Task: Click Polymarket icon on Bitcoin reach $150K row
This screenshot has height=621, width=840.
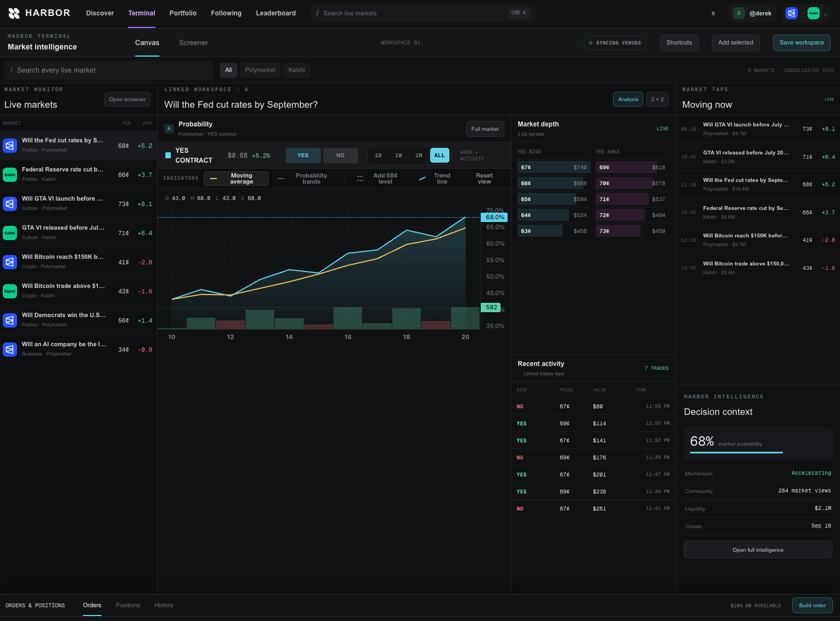Action: click(10, 262)
